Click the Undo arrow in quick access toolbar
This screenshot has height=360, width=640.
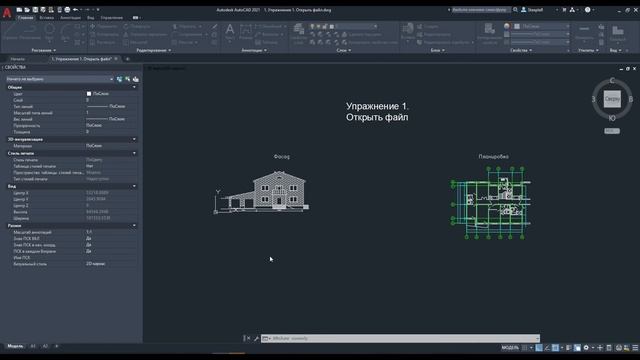(x=76, y=10)
